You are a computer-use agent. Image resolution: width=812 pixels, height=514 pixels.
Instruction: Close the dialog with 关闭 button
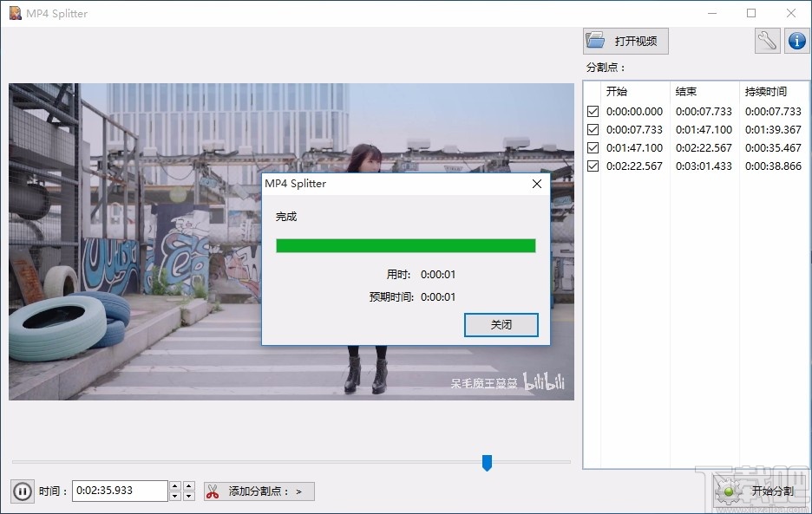point(501,324)
